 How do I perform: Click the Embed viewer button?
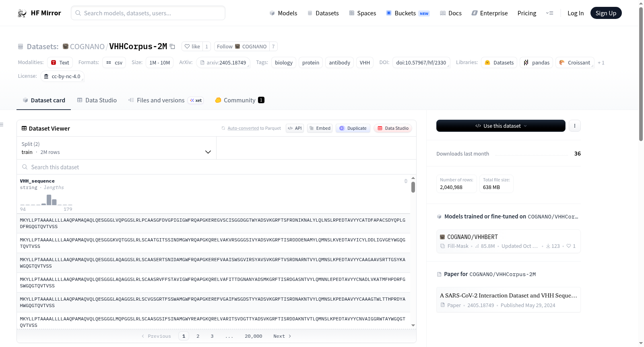point(320,128)
